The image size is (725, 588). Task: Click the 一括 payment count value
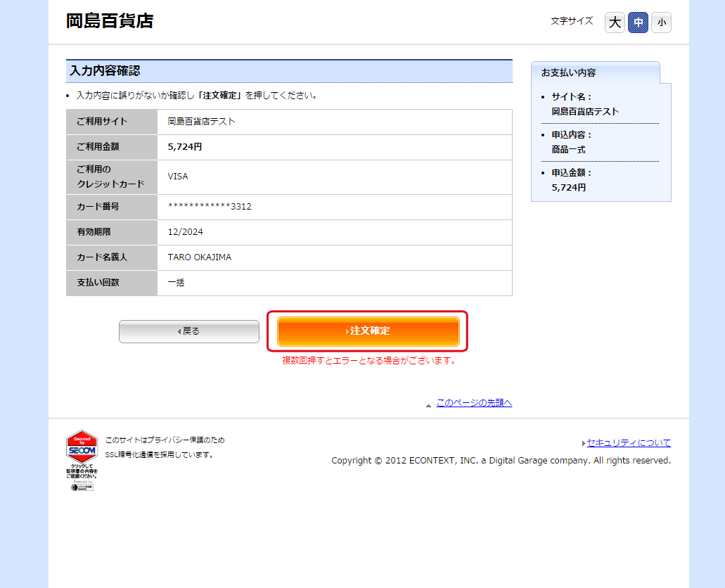pos(177,282)
